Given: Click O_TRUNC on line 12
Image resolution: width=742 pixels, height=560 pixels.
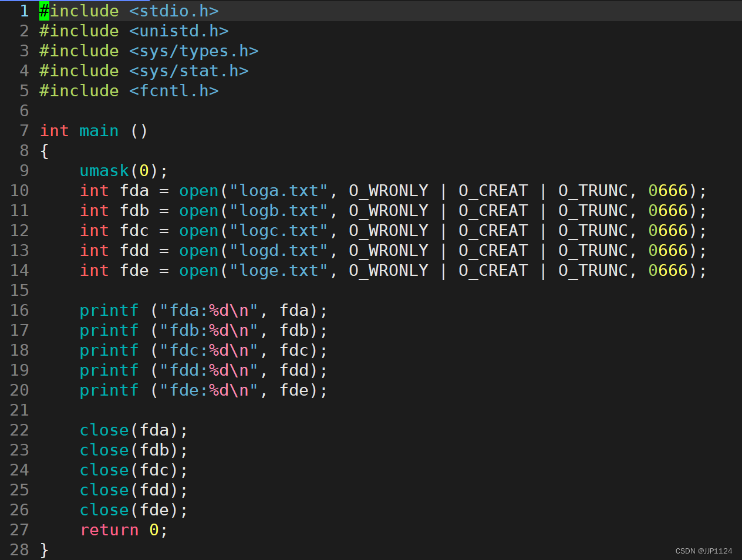Looking at the screenshot, I should (593, 231).
